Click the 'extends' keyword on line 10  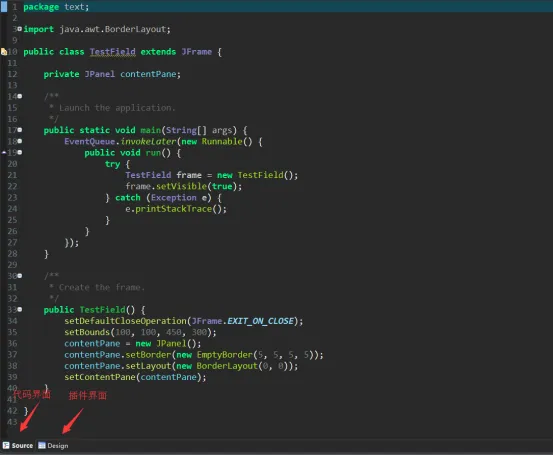158,52
